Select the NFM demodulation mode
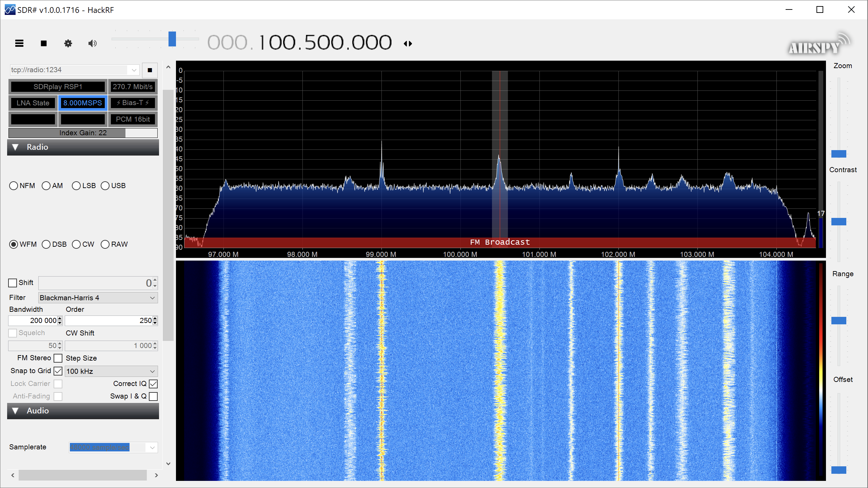 point(14,186)
